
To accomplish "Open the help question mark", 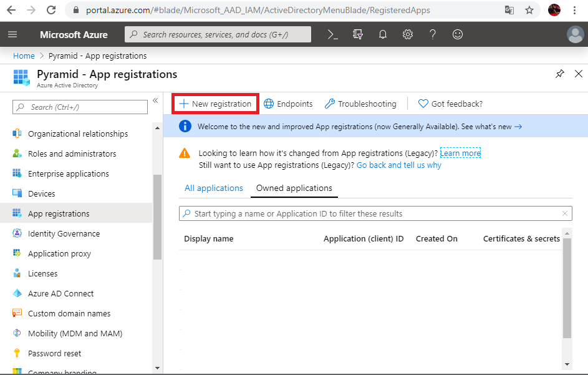I will [x=432, y=34].
